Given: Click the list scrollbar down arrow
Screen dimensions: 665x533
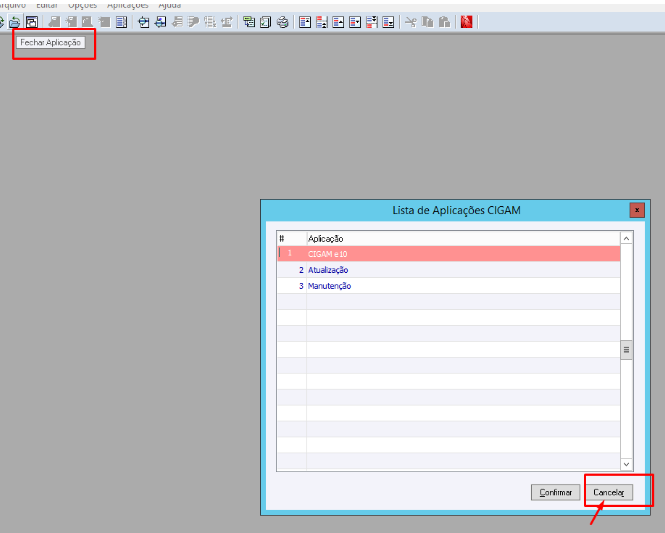Looking at the screenshot, I should click(x=626, y=464).
